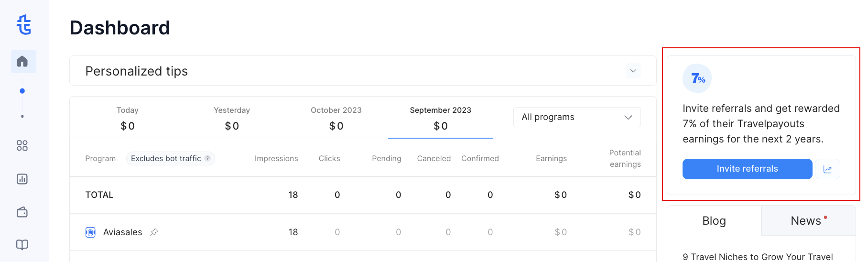Click the Invite referrals button
Viewport: 868px width, 262px height.
pos(747,169)
